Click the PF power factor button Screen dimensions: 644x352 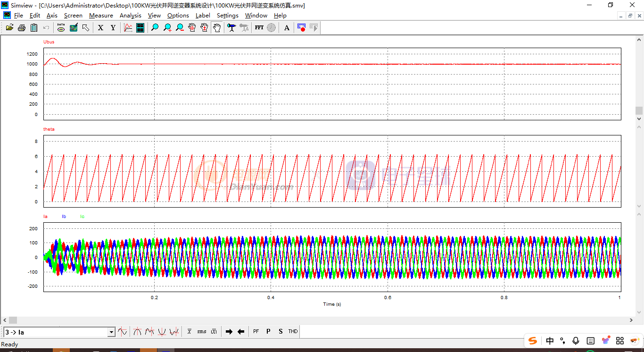(x=256, y=332)
